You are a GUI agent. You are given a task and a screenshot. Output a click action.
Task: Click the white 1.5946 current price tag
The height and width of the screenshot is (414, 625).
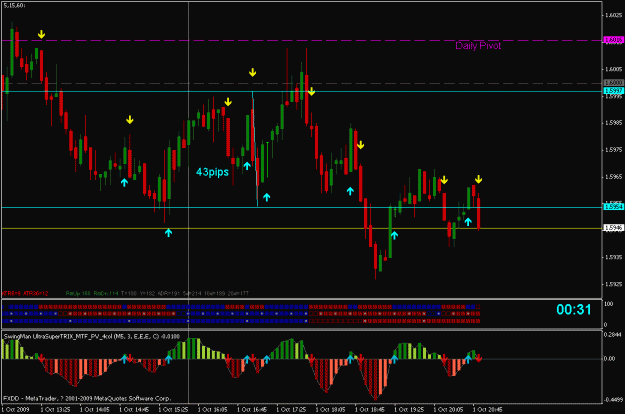pos(613,228)
